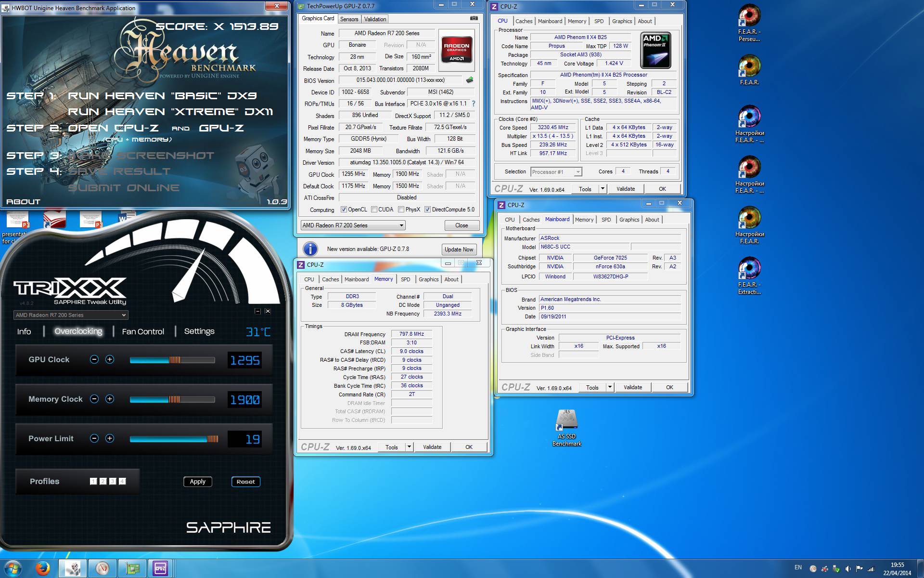Click the Power Limit slider
Image resolution: width=924 pixels, height=578 pixels.
pyautogui.click(x=174, y=439)
